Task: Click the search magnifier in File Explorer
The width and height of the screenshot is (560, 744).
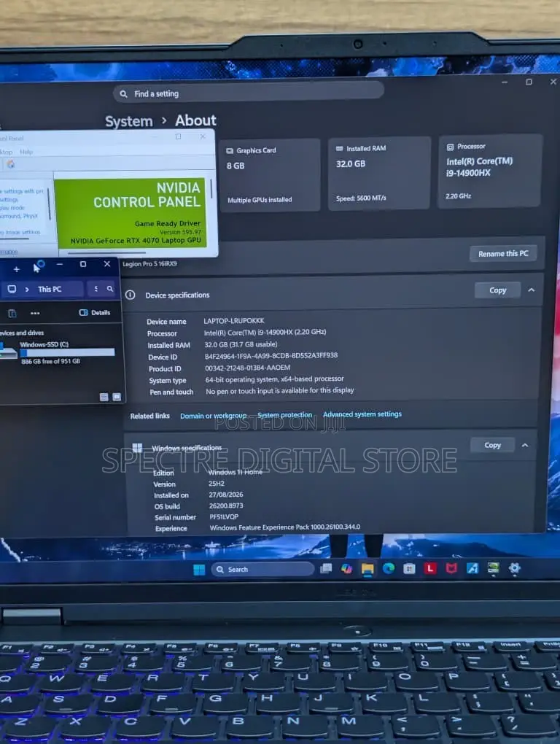Action: [x=110, y=289]
